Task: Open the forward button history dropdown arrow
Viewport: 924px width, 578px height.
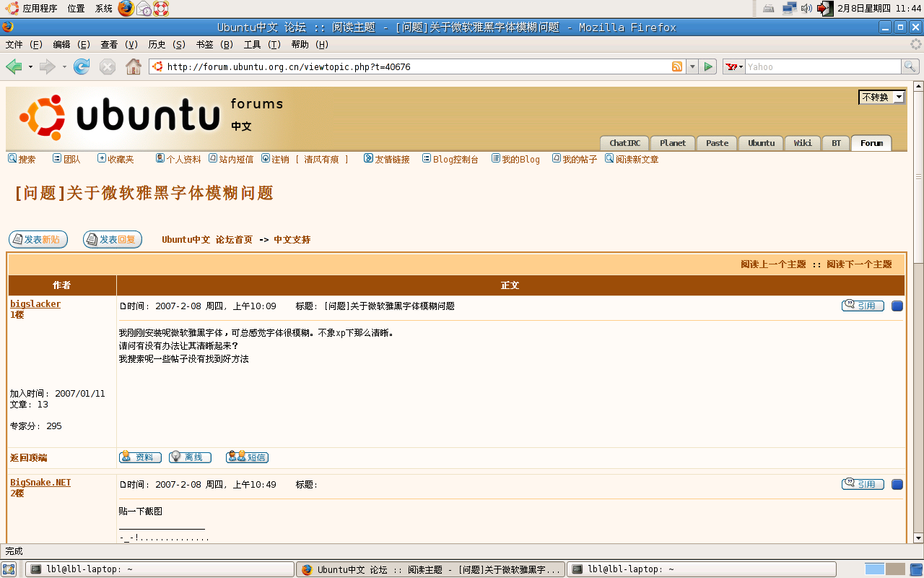Action: pos(64,66)
